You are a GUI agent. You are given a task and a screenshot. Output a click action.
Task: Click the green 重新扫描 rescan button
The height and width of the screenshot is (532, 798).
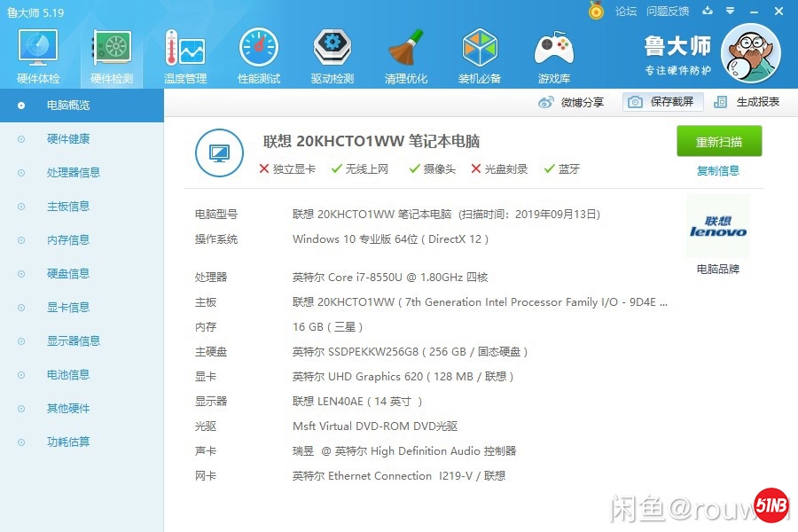(x=718, y=142)
